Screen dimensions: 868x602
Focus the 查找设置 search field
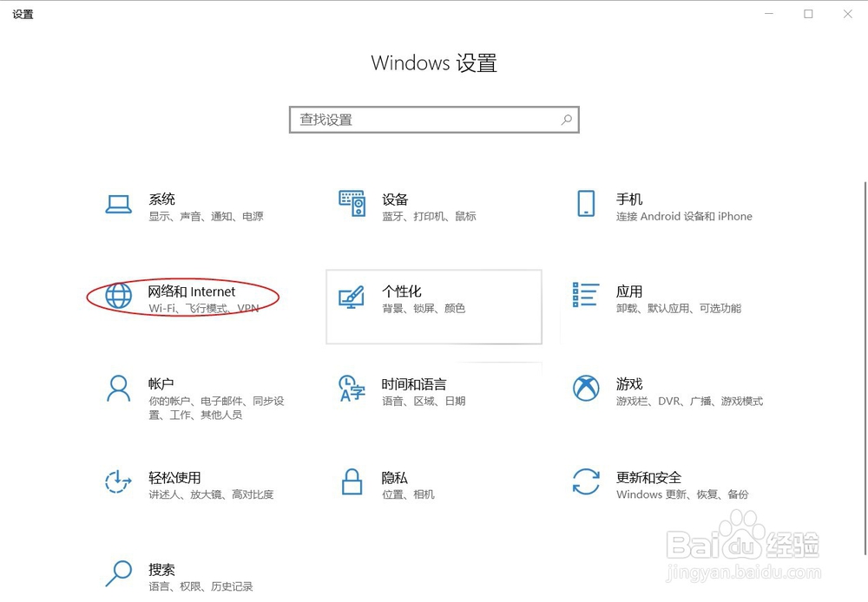pos(434,120)
